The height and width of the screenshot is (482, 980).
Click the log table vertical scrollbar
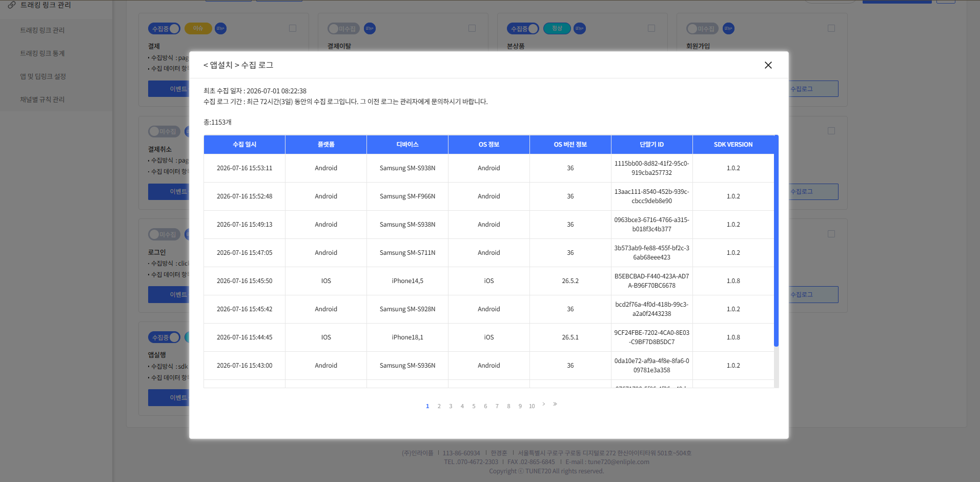point(776,241)
